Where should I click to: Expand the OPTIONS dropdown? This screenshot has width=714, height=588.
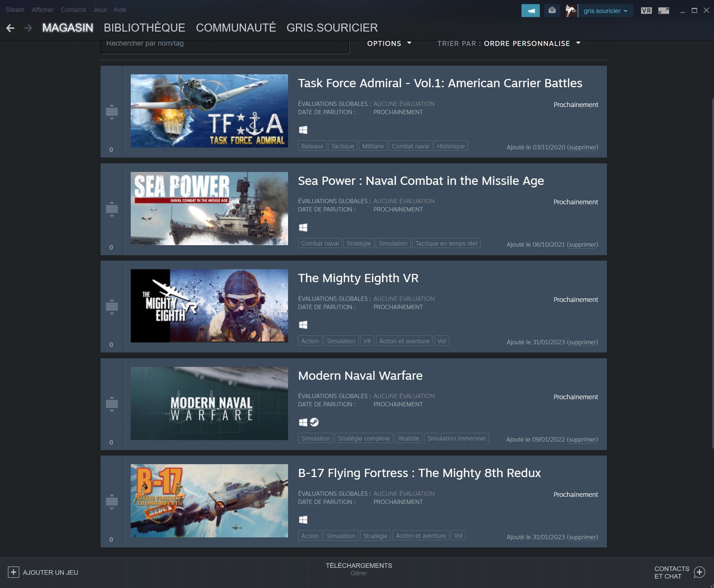[389, 43]
